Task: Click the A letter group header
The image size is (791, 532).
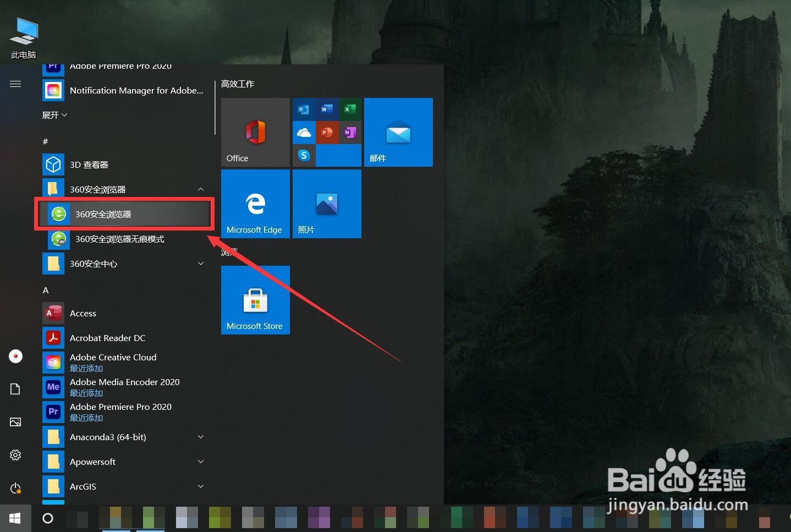Action: pos(46,290)
